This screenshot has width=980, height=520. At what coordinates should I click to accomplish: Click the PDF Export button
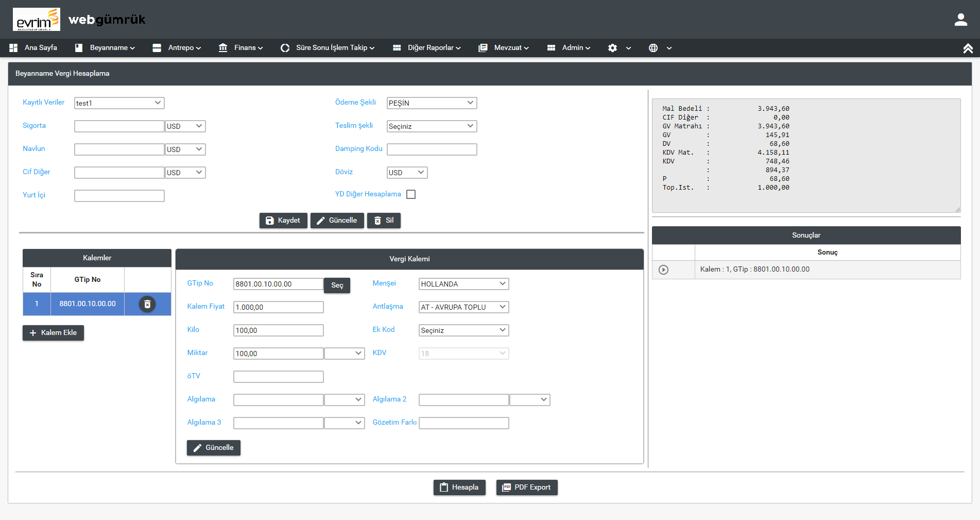tap(527, 488)
